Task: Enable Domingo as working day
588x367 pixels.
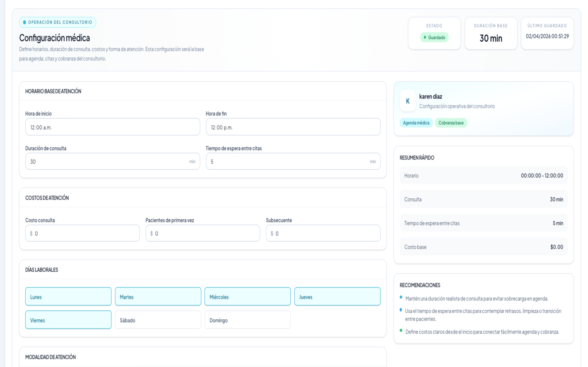Action: [x=247, y=320]
